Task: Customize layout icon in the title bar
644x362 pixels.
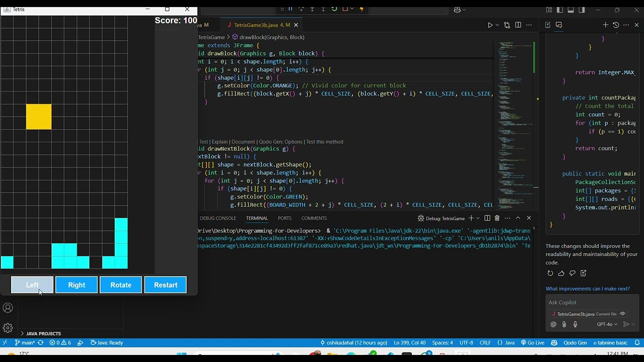Action: point(549,10)
